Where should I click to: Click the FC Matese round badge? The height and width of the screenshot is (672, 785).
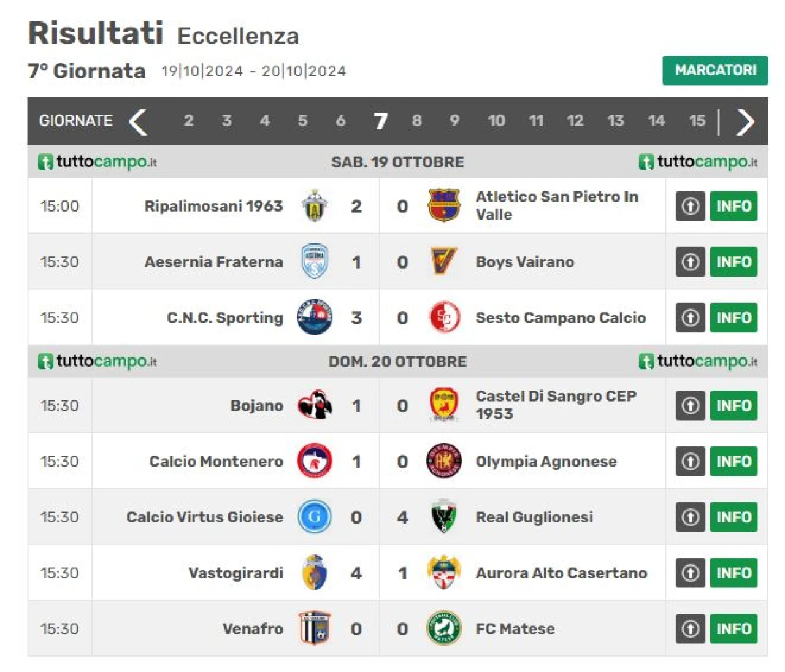pos(443,628)
